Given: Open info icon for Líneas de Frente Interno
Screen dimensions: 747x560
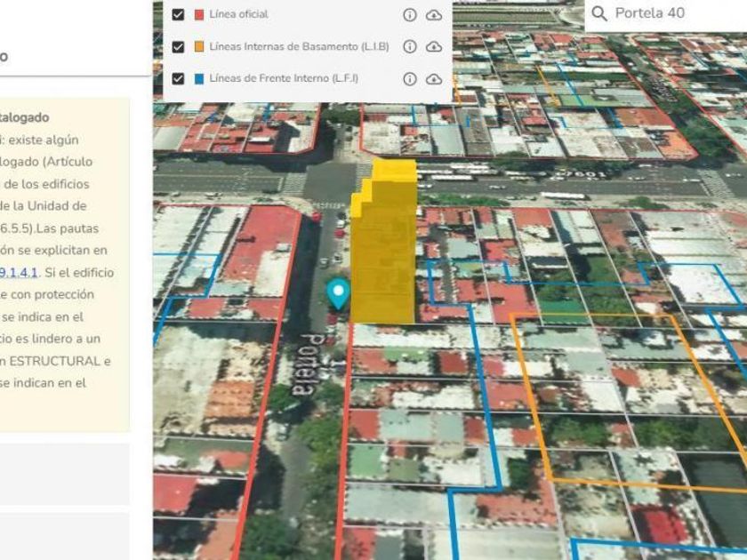Looking at the screenshot, I should [410, 78].
